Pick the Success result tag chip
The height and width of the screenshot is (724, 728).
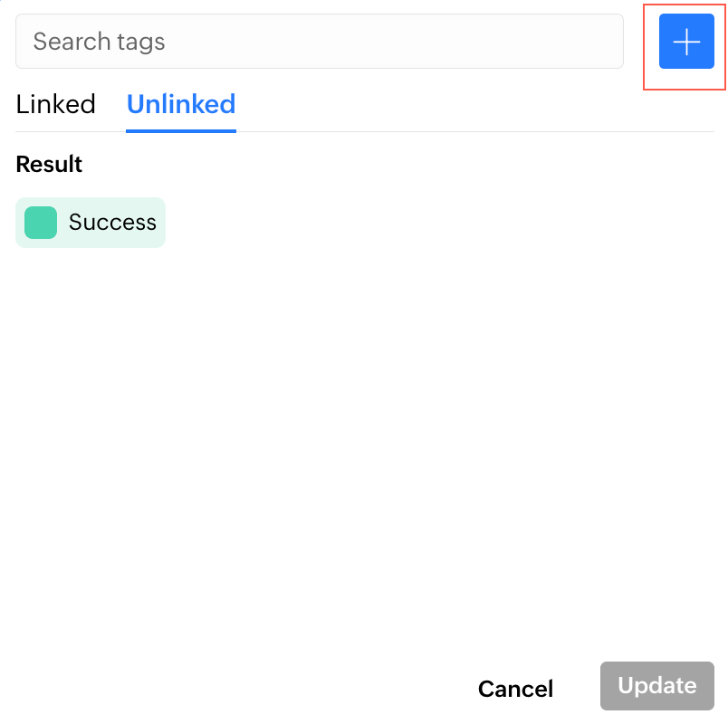click(91, 223)
